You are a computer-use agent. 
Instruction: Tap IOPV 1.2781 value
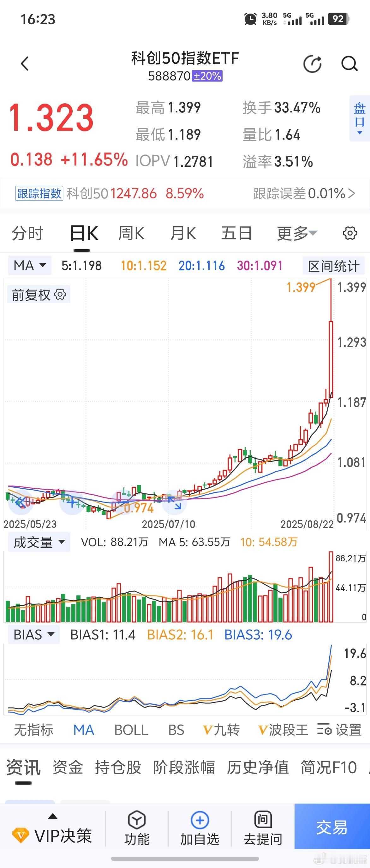(193, 161)
